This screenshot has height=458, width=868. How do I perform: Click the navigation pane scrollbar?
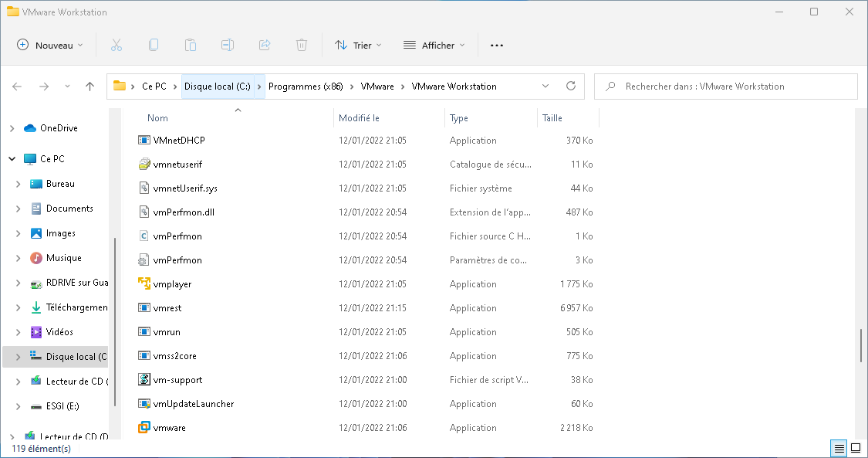click(115, 321)
